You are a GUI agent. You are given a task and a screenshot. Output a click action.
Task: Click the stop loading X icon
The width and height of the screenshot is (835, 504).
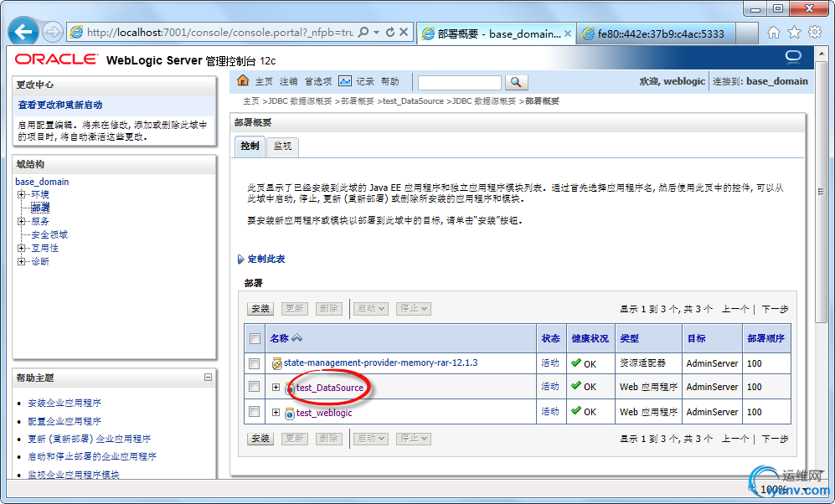click(x=405, y=33)
